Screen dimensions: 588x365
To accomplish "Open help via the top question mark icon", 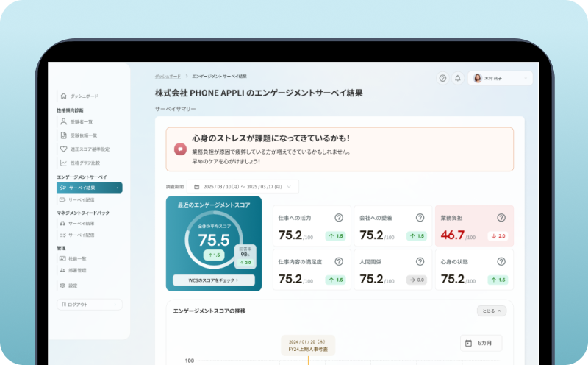I will (442, 78).
